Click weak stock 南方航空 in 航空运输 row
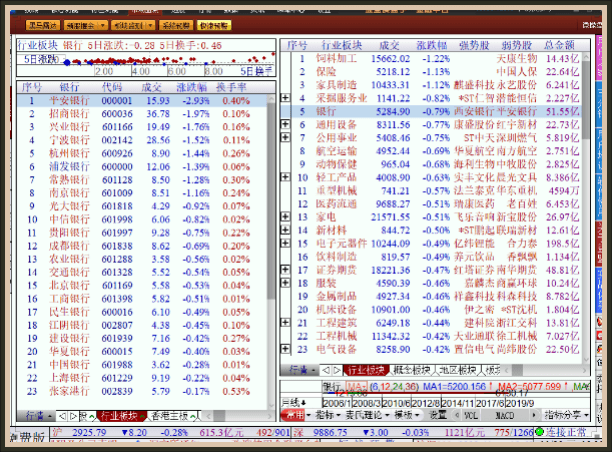612x452 pixels. point(517,151)
